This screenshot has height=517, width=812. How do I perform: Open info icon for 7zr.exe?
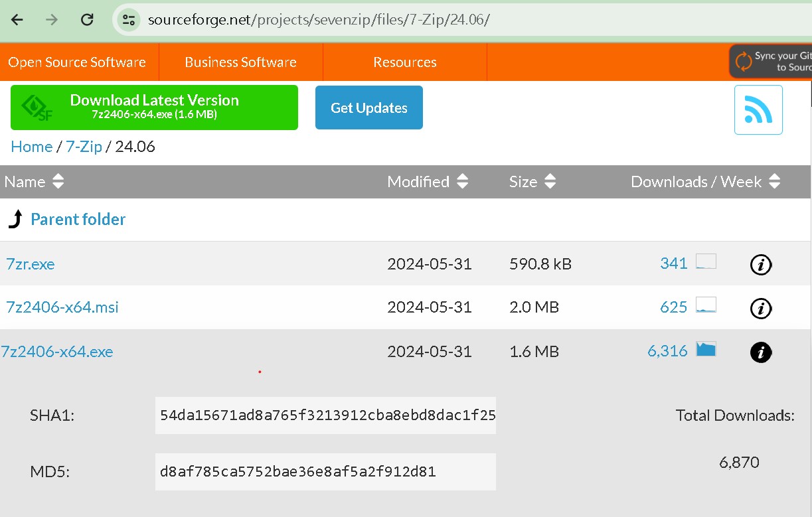pos(760,265)
